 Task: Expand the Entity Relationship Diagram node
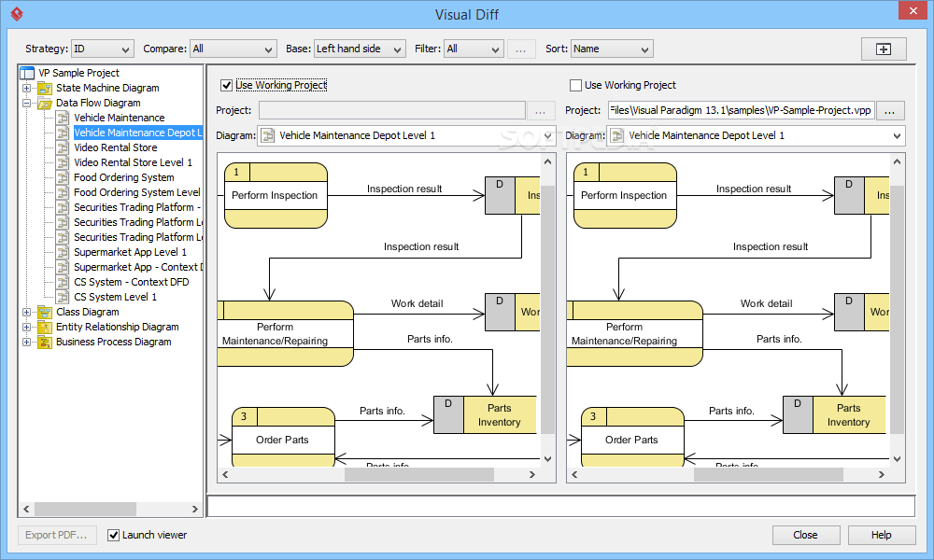point(26,327)
